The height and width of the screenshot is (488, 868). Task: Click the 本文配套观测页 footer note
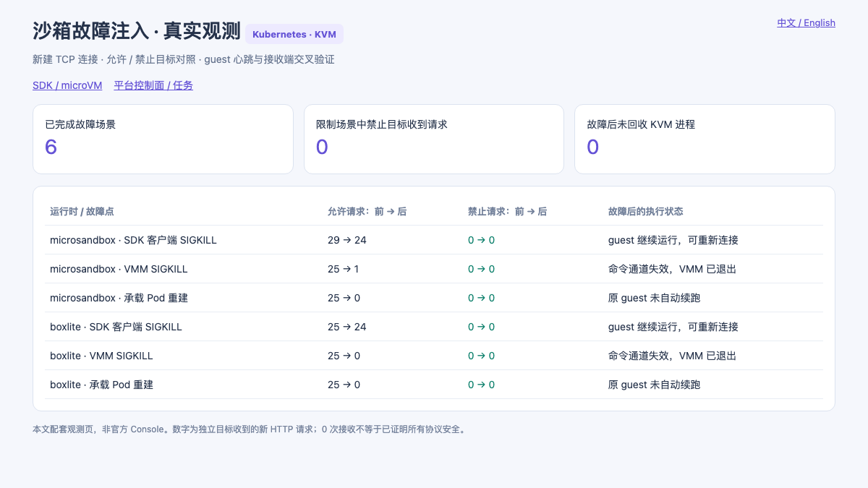point(251,429)
